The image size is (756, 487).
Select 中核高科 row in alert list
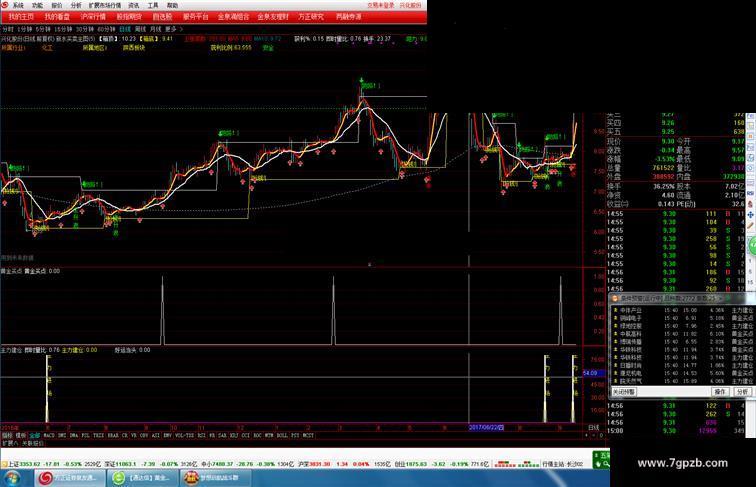[x=682, y=334]
